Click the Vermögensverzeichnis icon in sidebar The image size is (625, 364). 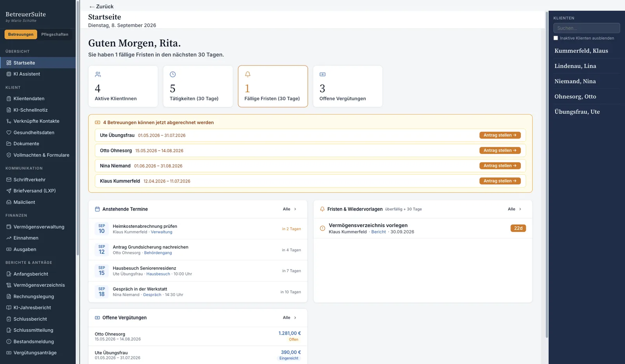(x=9, y=285)
